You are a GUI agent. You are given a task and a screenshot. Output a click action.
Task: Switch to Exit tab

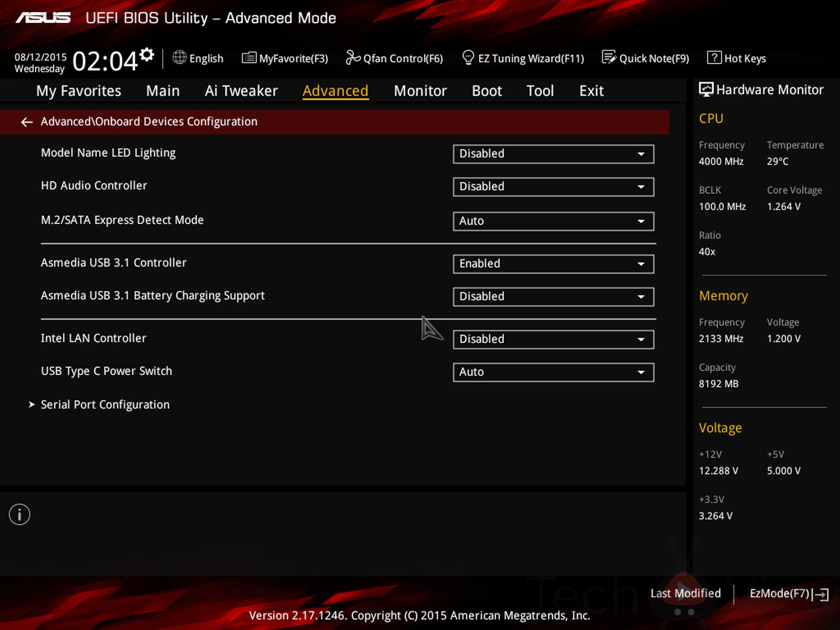click(x=591, y=91)
